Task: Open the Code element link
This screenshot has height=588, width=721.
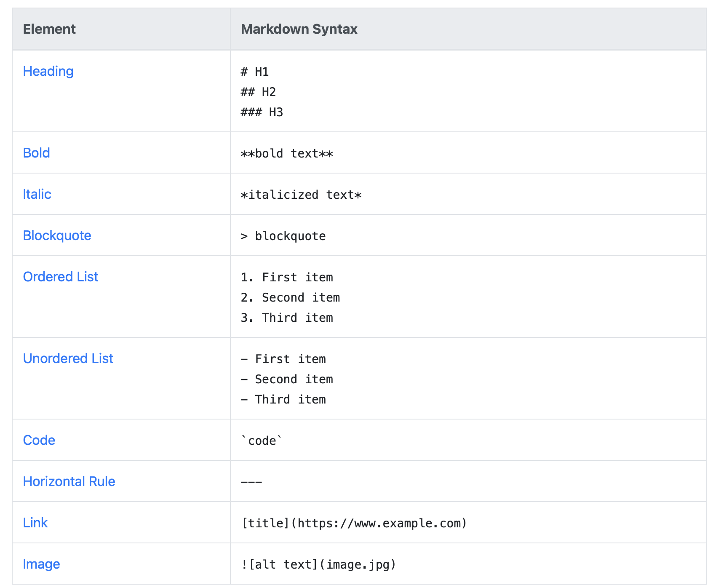Action: [39, 440]
